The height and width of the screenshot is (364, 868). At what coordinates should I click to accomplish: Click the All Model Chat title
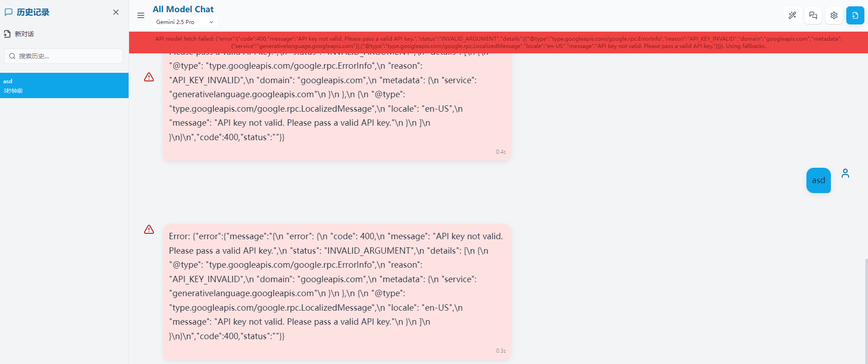click(183, 9)
